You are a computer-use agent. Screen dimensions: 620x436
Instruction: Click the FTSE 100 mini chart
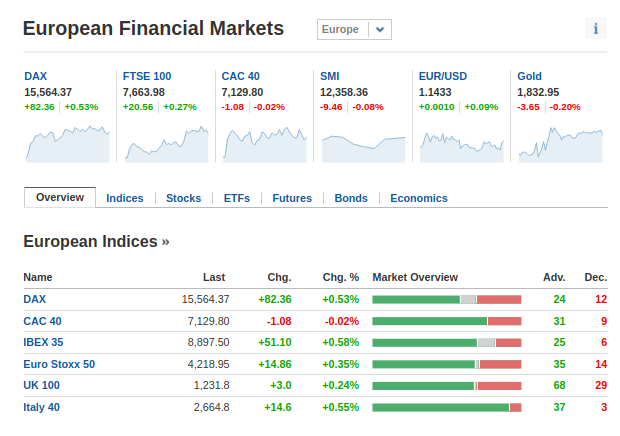(x=166, y=144)
